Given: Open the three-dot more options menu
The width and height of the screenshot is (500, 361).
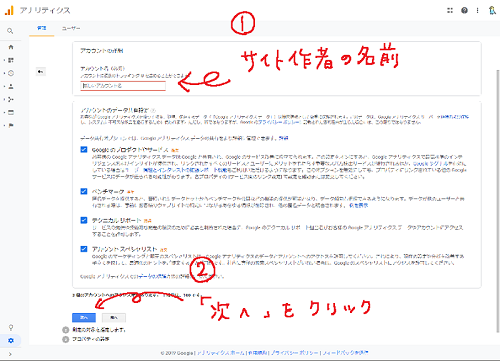Looking at the screenshot, I should pyautogui.click(x=477, y=10).
